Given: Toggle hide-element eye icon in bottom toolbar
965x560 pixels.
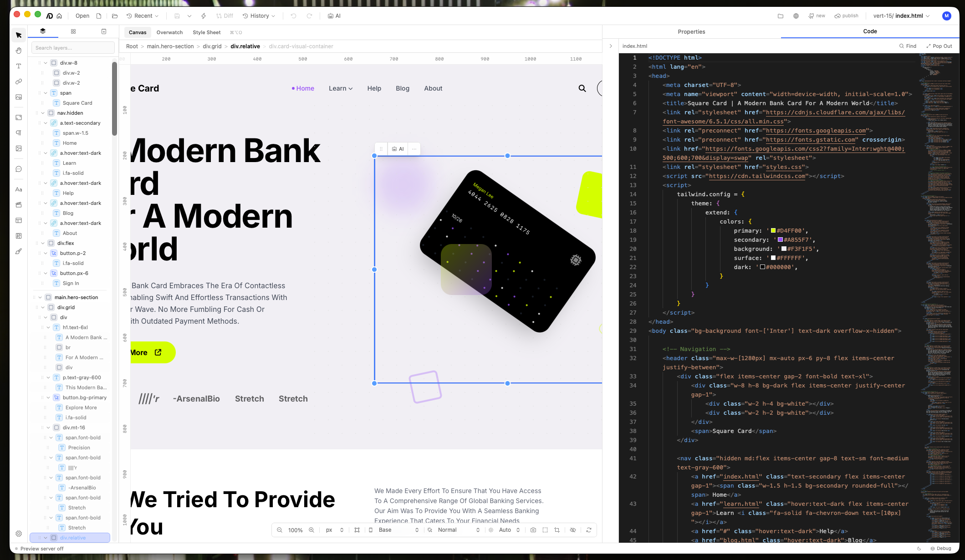Looking at the screenshot, I should pyautogui.click(x=573, y=530).
